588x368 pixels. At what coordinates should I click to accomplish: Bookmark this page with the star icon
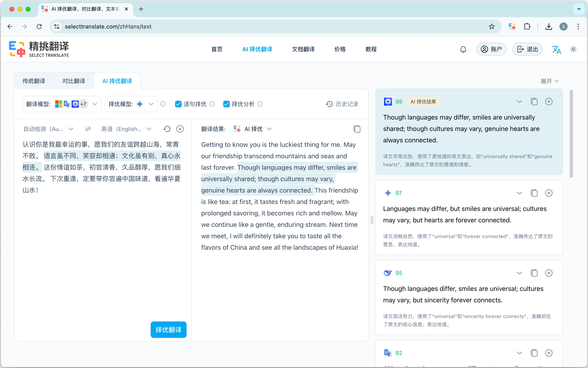[492, 27]
